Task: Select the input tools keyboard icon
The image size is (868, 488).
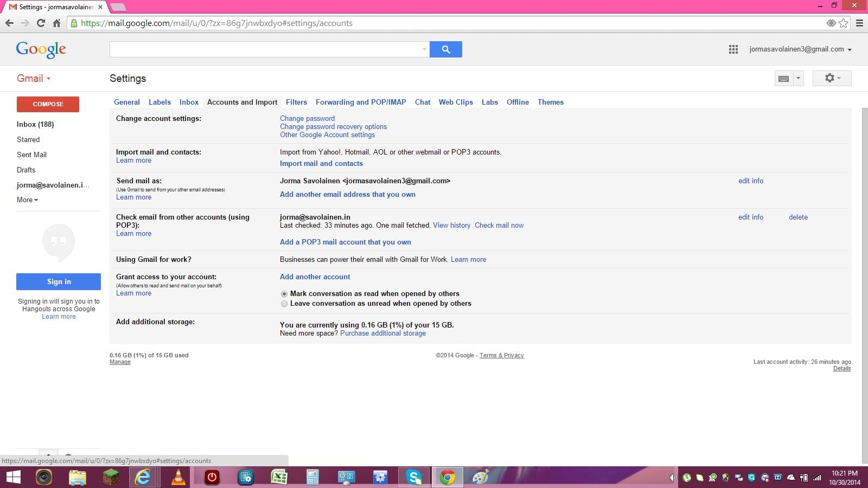Action: (783, 78)
